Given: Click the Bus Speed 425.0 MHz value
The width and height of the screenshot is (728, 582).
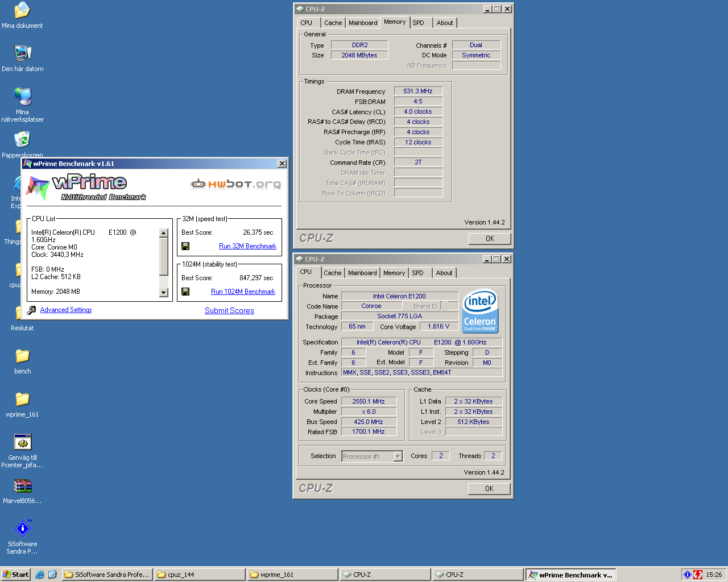Looking at the screenshot, I should [x=369, y=422].
